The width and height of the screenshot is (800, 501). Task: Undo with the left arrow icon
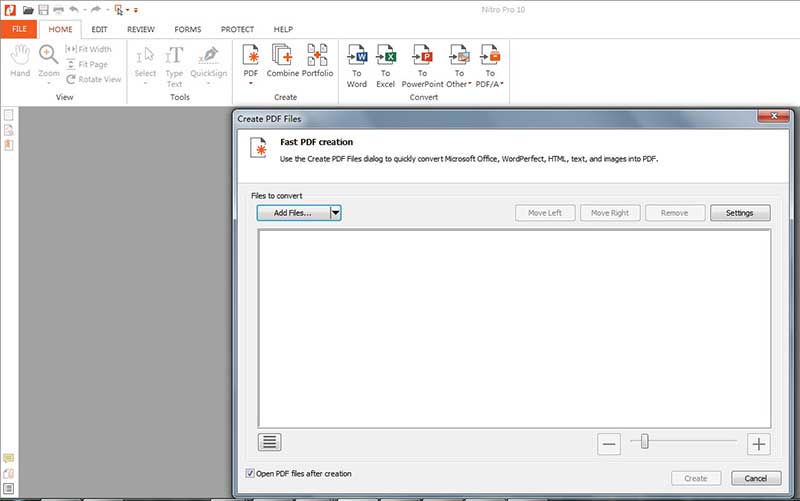(74, 9)
